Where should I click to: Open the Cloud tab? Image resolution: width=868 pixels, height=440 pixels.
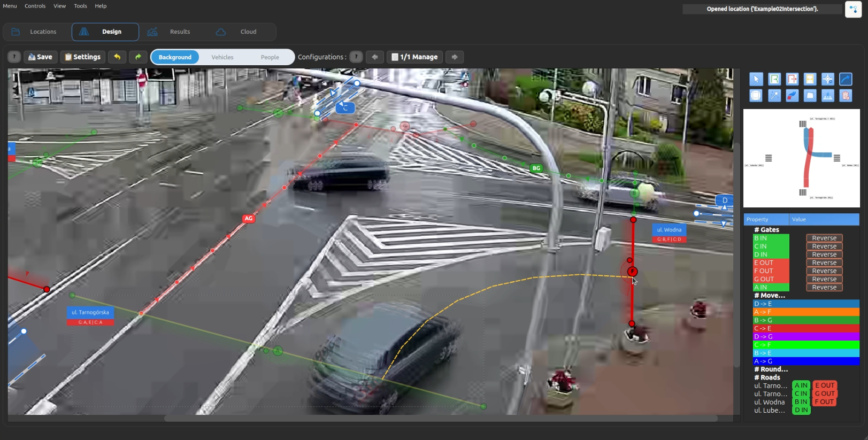(241, 32)
